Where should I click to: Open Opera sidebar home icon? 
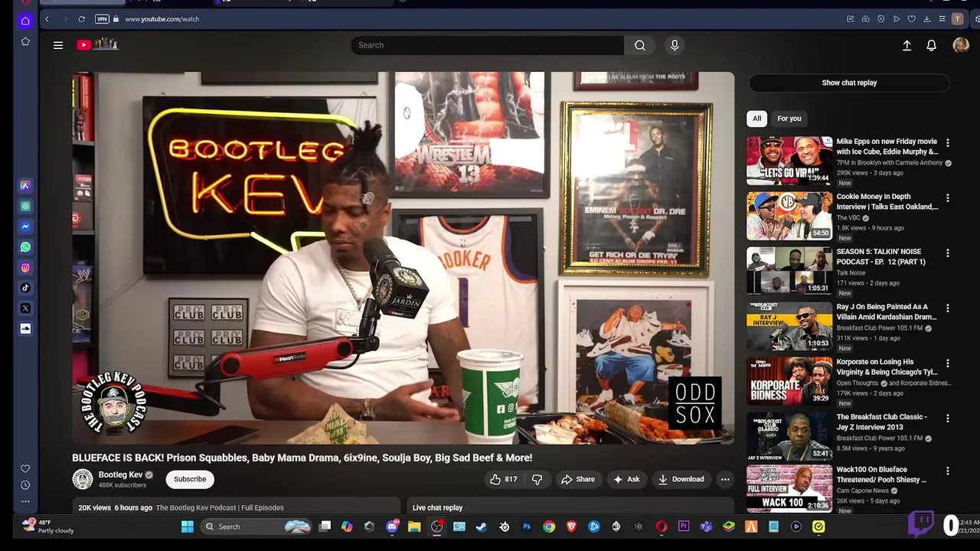[x=25, y=21]
